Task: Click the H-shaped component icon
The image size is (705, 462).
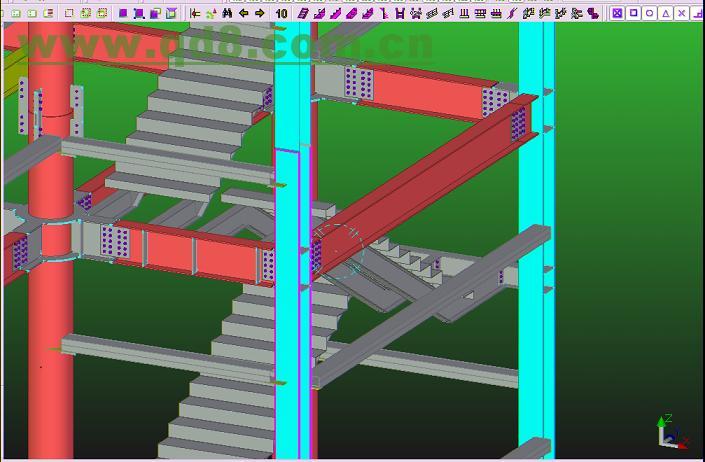Action: [400, 14]
